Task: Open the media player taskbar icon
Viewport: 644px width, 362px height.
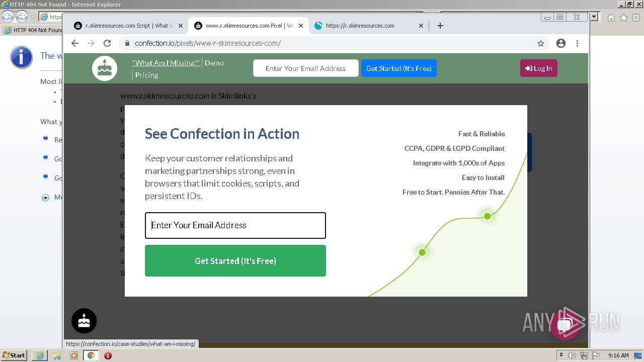Action: pos(74,355)
